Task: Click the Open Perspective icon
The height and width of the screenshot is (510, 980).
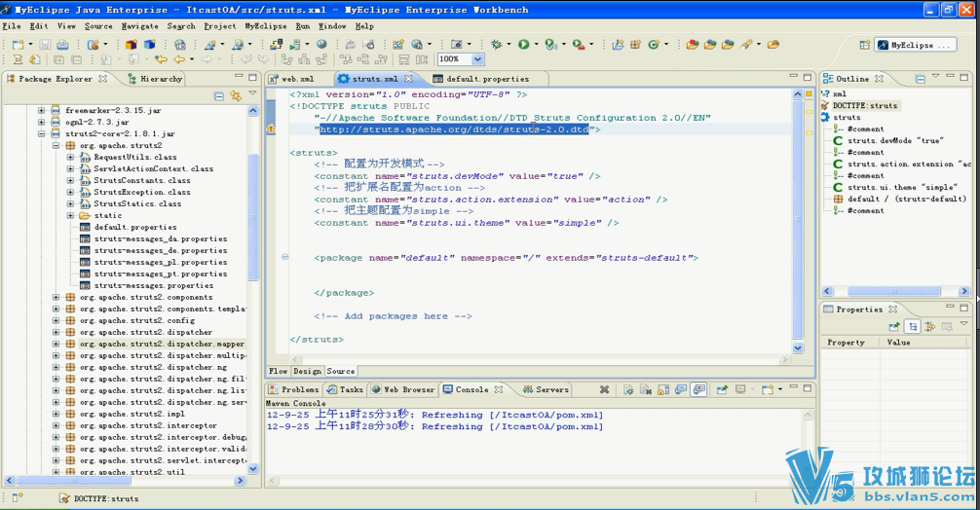Action: [x=865, y=45]
